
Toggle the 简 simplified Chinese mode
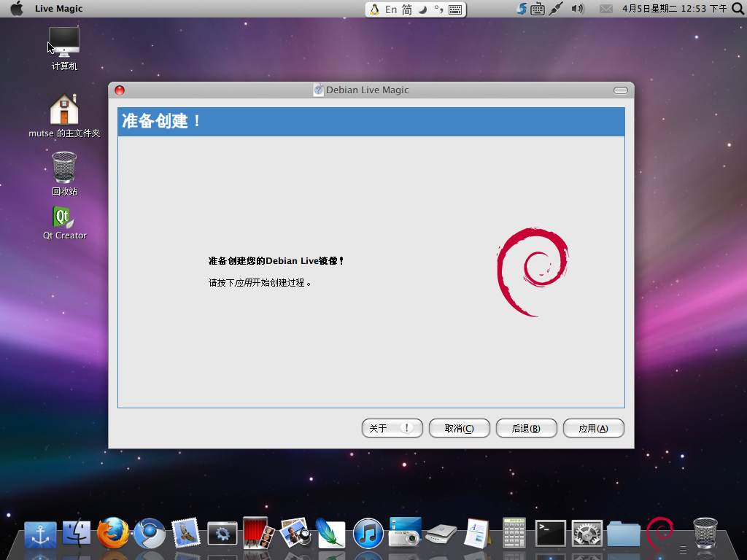(406, 9)
